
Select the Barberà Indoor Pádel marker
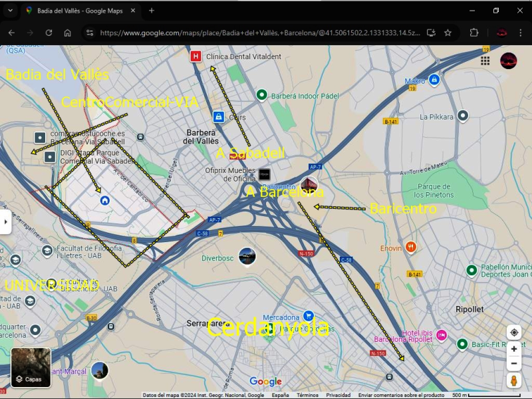[261, 95]
